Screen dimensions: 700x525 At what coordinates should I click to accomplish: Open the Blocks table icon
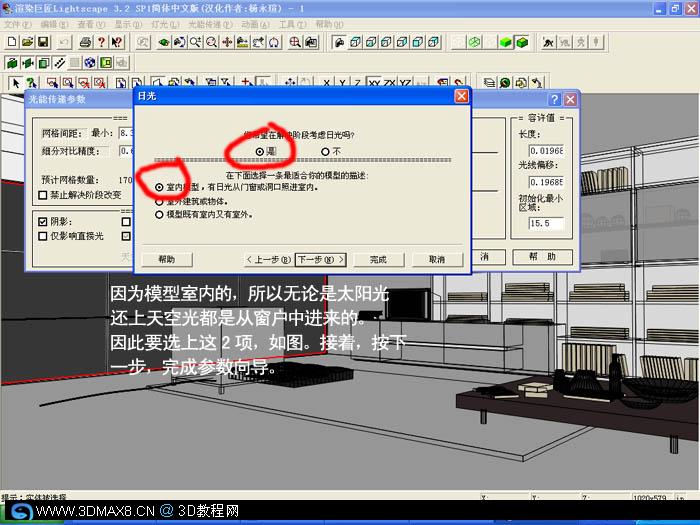pyautogui.click(x=521, y=83)
